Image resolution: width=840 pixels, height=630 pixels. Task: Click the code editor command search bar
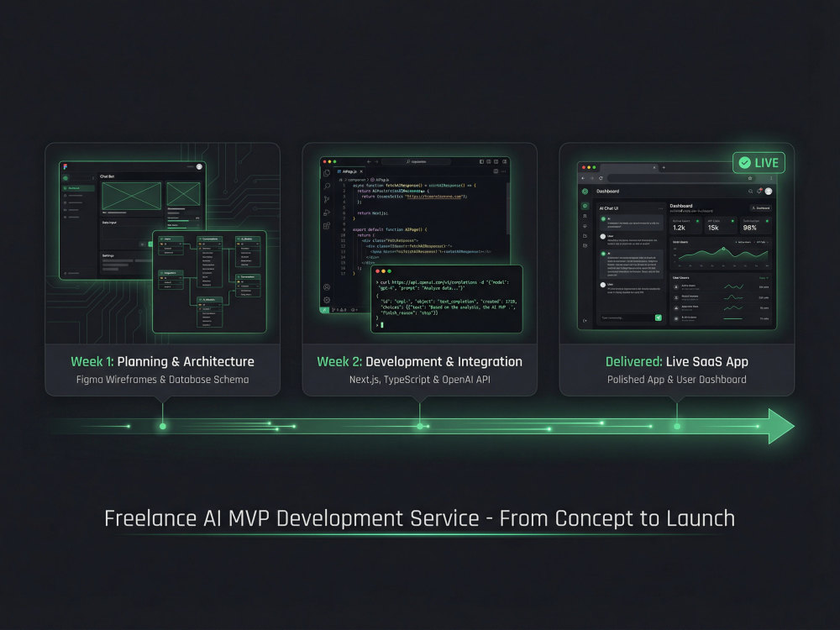(x=417, y=162)
